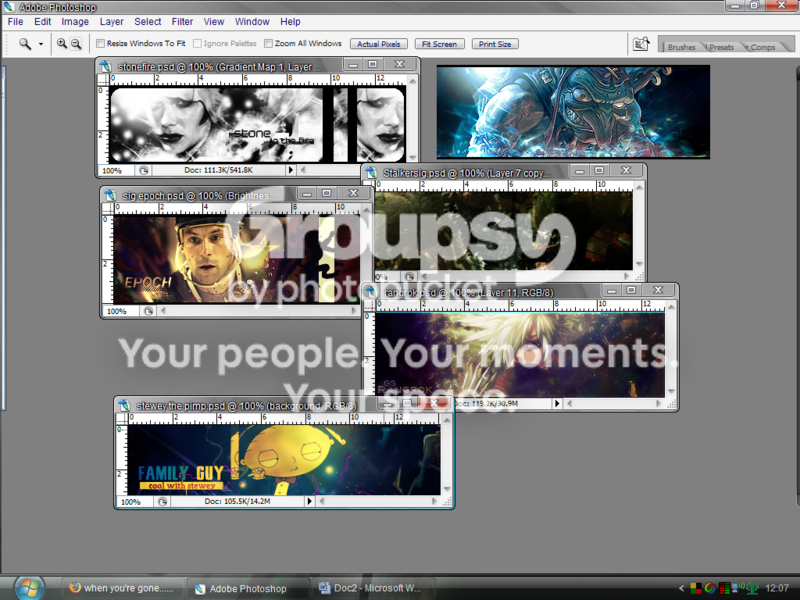Expand doc info arrow in stonefire.psd status bar

290,170
